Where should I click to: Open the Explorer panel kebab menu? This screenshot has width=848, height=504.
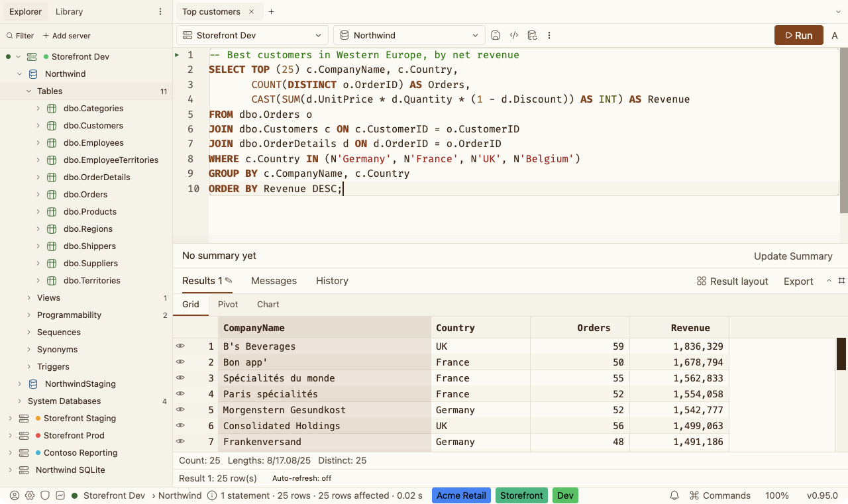click(160, 12)
